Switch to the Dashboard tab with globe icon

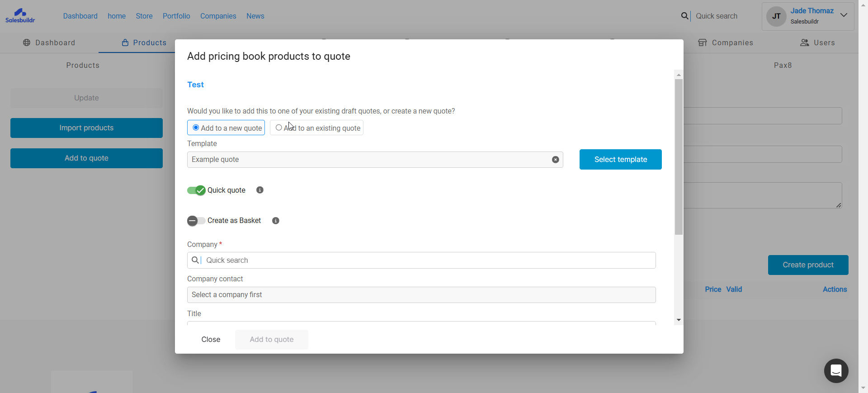[49, 43]
